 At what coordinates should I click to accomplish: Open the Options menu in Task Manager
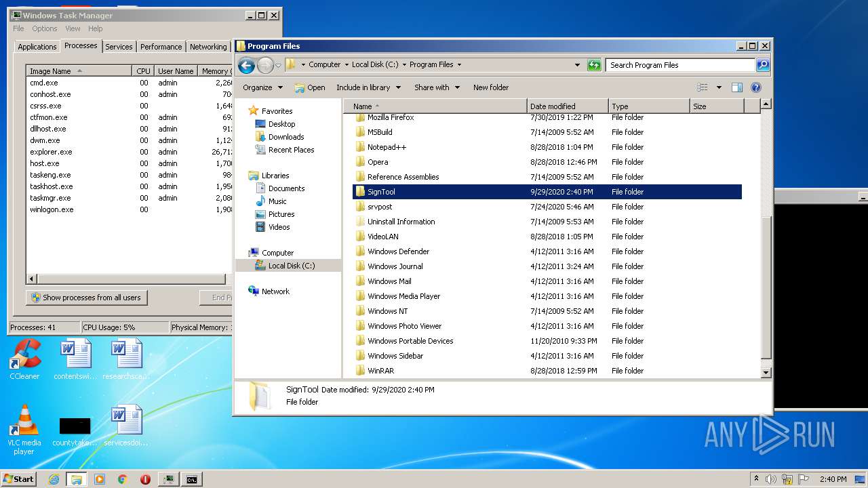(45, 28)
